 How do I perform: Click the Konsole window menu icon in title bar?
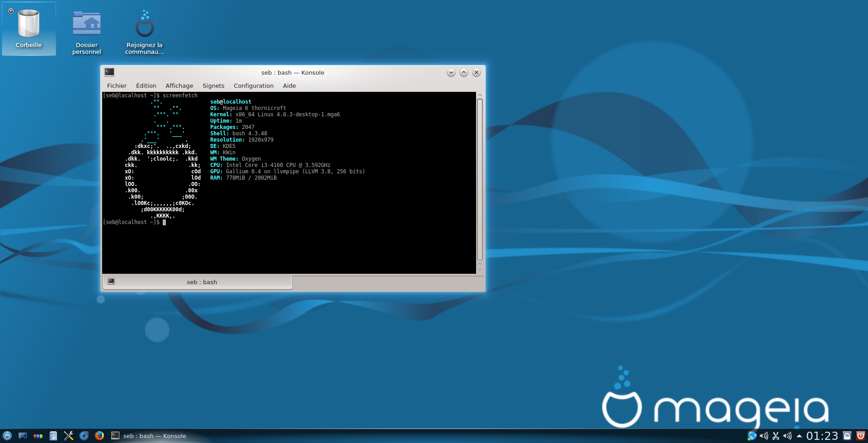[109, 72]
